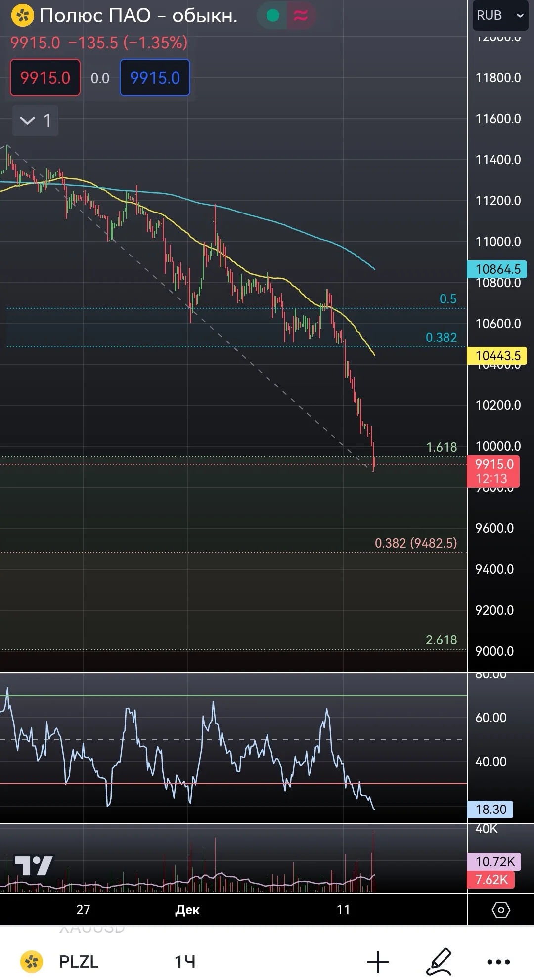Open the drawing tools pencil icon

point(439,961)
